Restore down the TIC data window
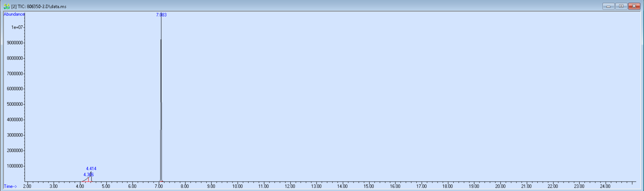 click(x=621, y=6)
